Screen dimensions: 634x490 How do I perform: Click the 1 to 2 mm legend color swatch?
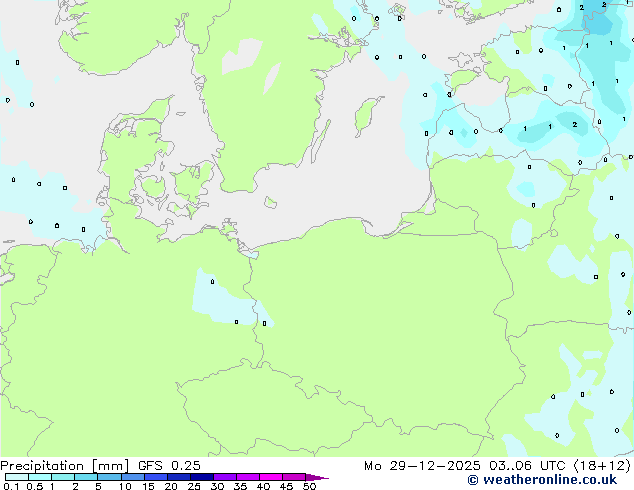tap(63, 477)
